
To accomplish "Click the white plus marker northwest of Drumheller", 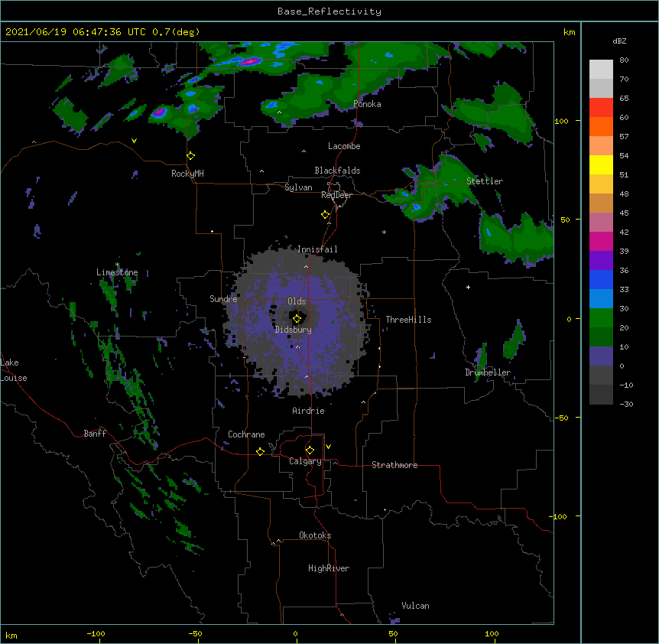I will [x=468, y=287].
